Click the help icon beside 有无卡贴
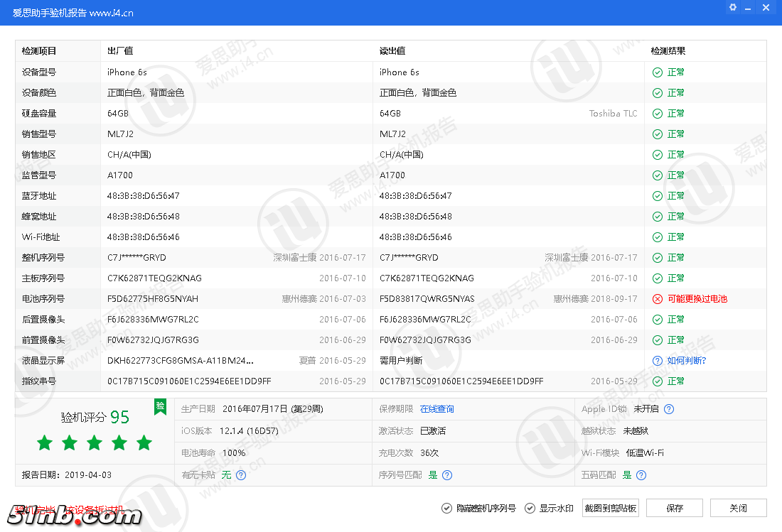This screenshot has height=532, width=782. click(241, 474)
